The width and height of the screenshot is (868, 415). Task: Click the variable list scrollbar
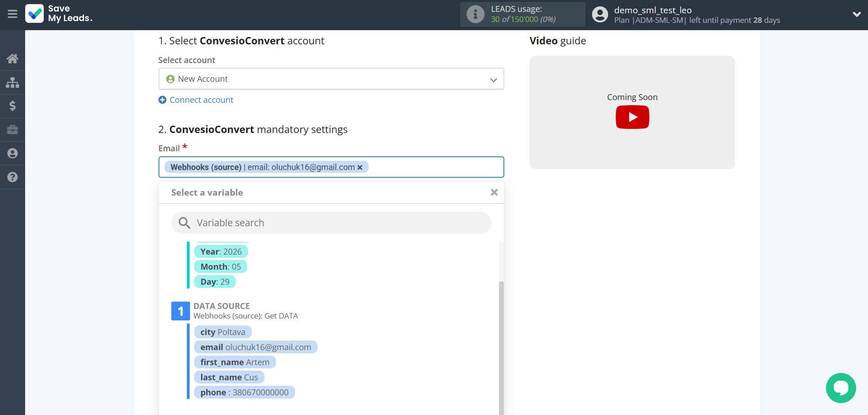(501, 347)
